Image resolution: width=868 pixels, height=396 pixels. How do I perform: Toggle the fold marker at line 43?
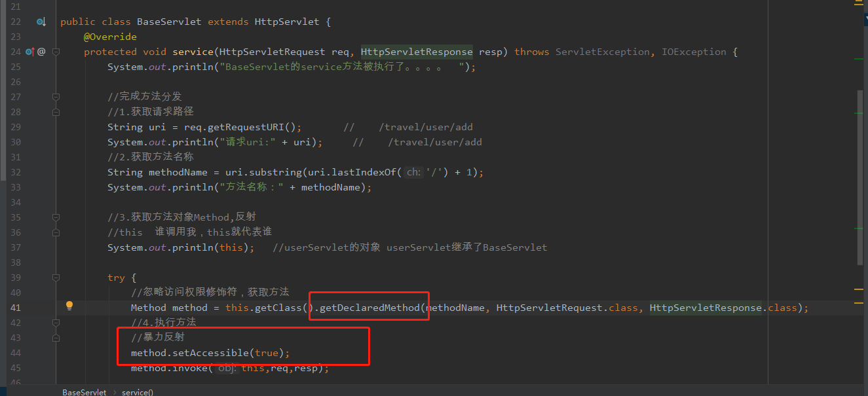56,338
